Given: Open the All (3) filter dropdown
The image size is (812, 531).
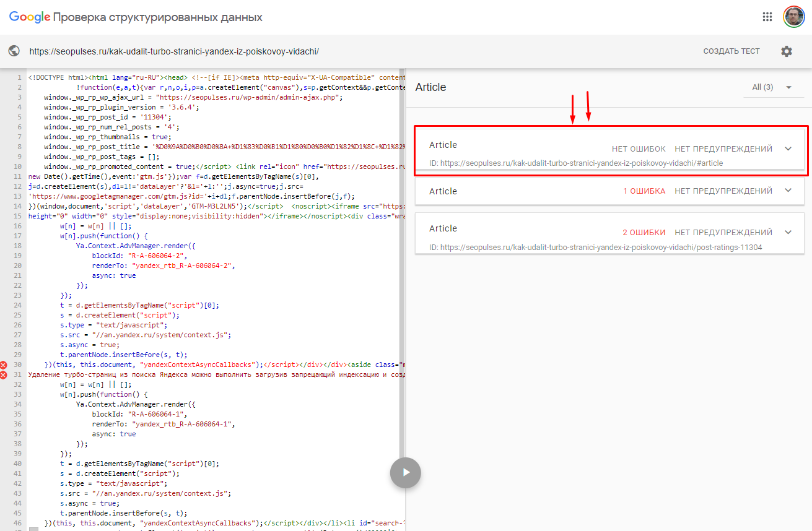Looking at the screenshot, I should coord(771,87).
